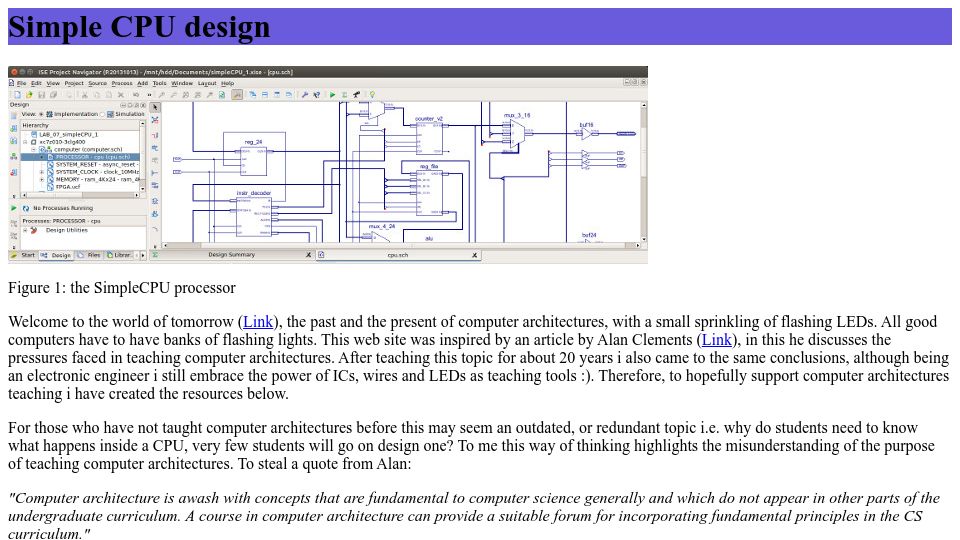
Task: Click the green Run arrow in ISE toolbar
Action: click(332, 95)
